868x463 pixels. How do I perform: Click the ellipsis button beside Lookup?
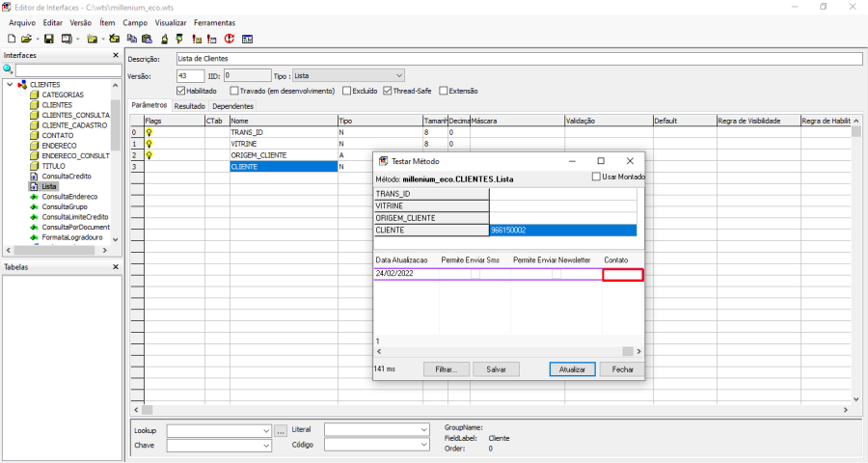(281, 431)
